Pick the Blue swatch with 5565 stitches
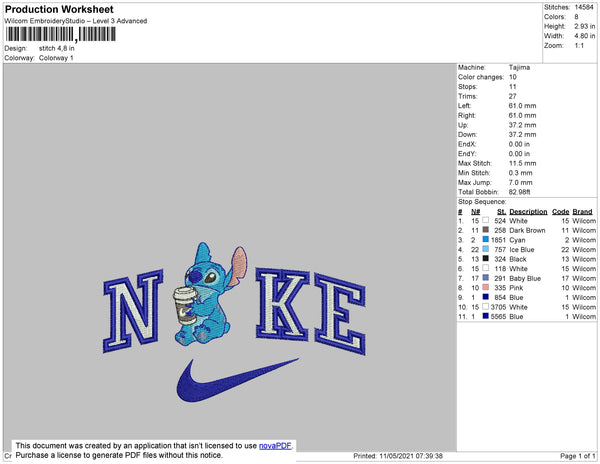The image size is (600, 464). tap(486, 316)
